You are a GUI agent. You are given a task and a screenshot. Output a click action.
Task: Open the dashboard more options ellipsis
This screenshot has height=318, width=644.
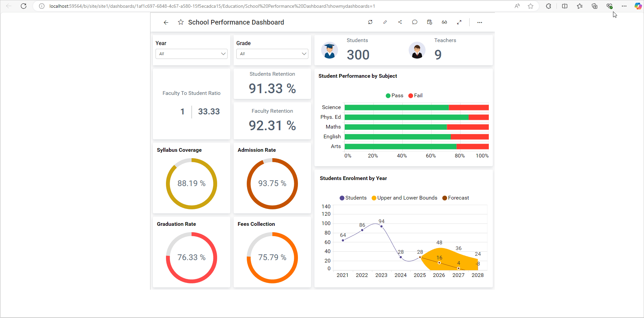pyautogui.click(x=479, y=23)
